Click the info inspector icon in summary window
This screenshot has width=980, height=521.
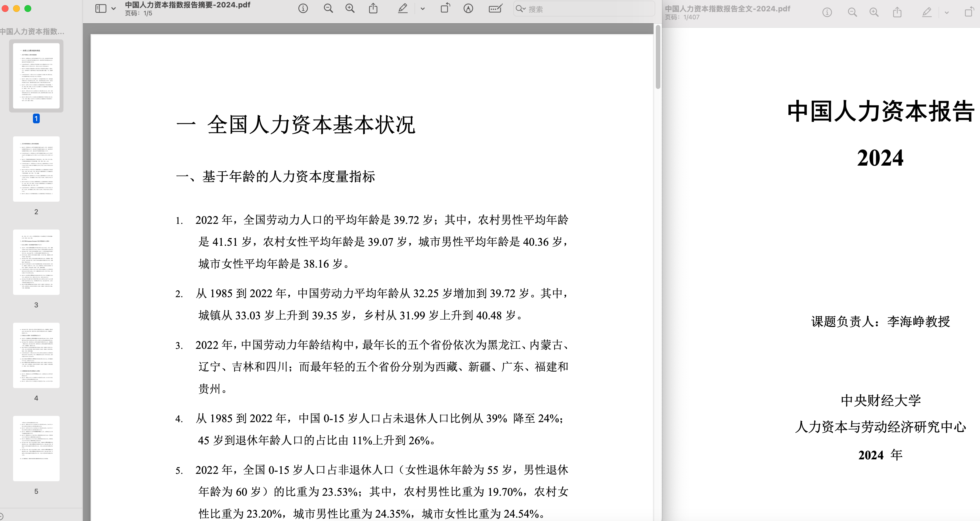click(x=303, y=8)
